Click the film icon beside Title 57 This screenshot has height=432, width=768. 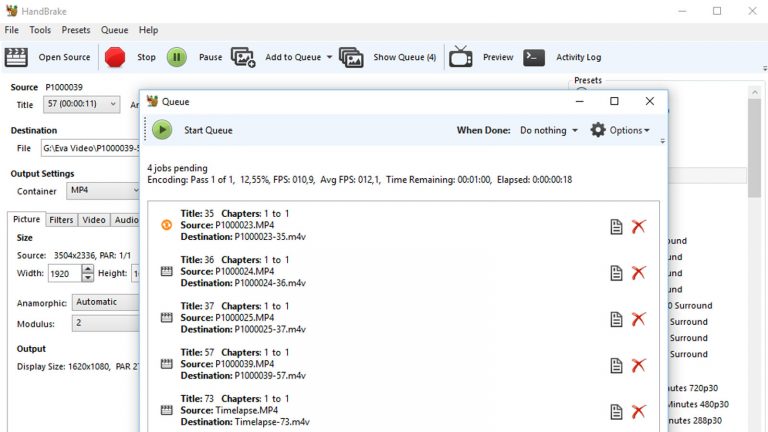[167, 363]
